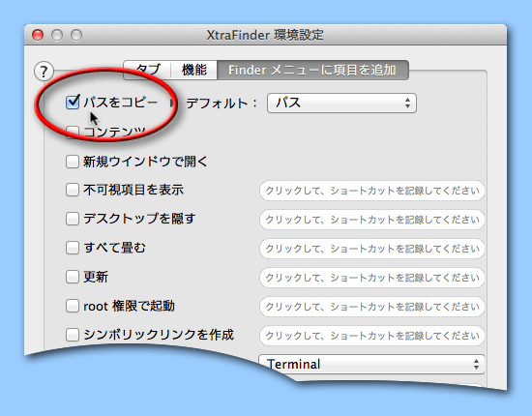Image resolution: width=532 pixels, height=416 pixels.
Task: Zoom the XtraFinder preferences window
Action: tap(76, 35)
